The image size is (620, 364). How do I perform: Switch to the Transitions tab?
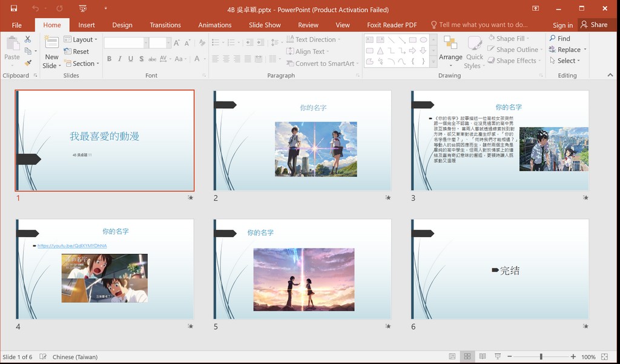[165, 25]
